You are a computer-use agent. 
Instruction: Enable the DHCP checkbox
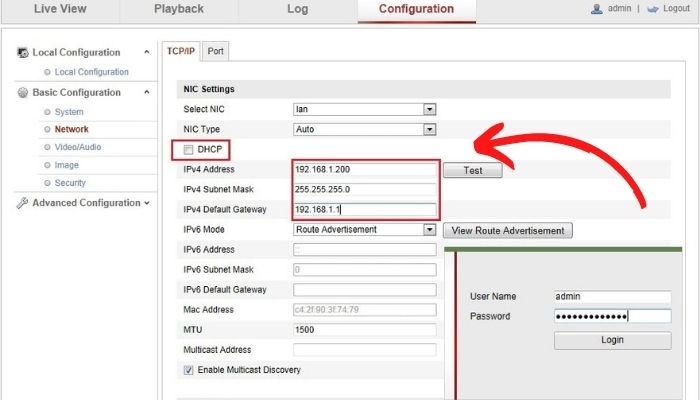[x=188, y=150]
